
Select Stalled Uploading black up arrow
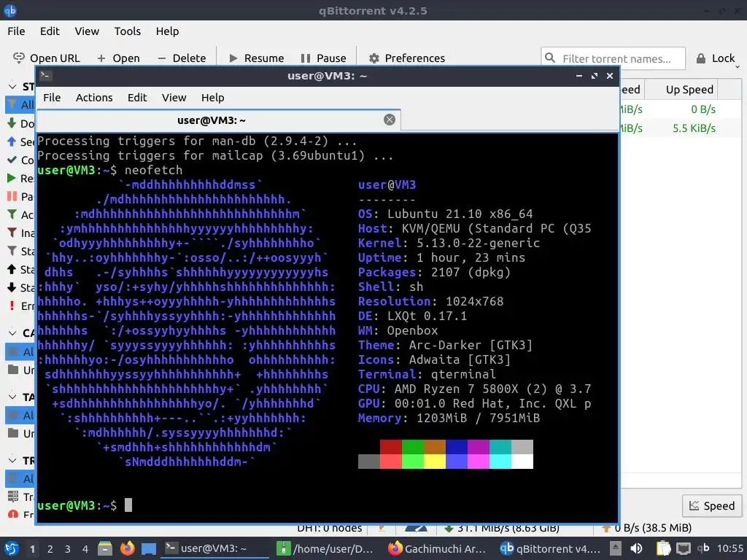(12, 269)
